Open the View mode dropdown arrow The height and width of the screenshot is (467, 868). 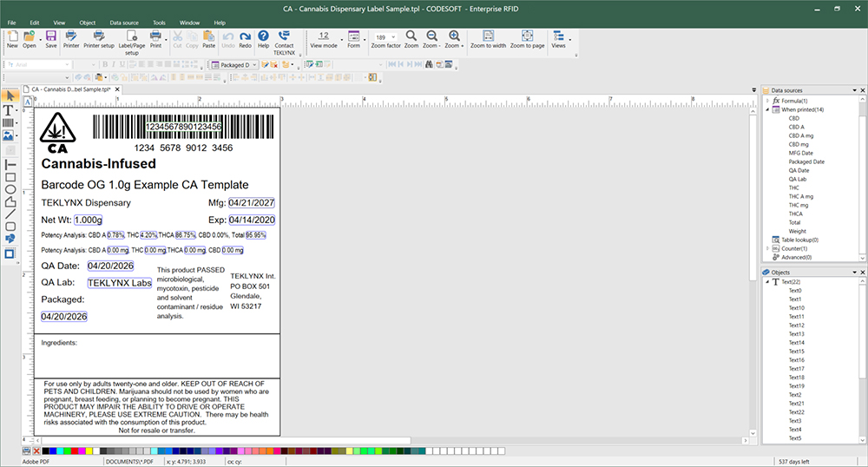coord(341,39)
